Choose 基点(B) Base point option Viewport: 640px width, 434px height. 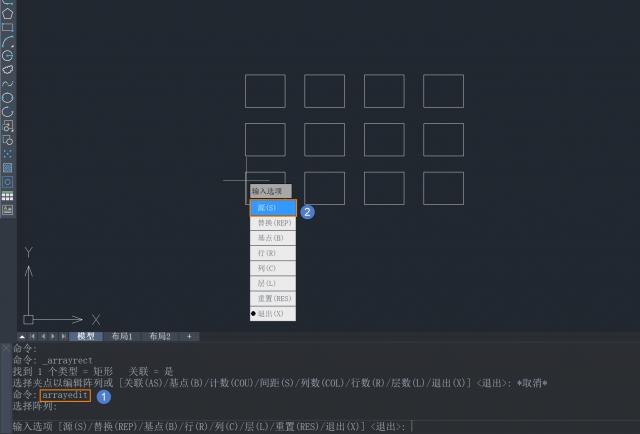(273, 238)
